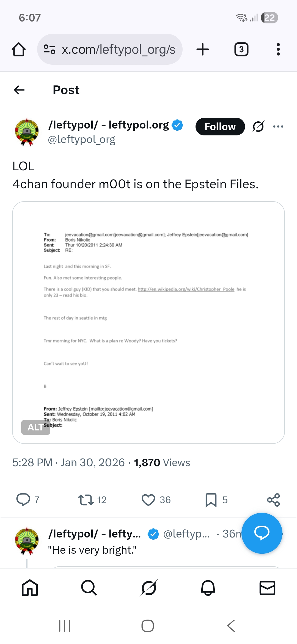Follow the /leftypol/ account
This screenshot has width=297, height=644.
click(x=220, y=127)
